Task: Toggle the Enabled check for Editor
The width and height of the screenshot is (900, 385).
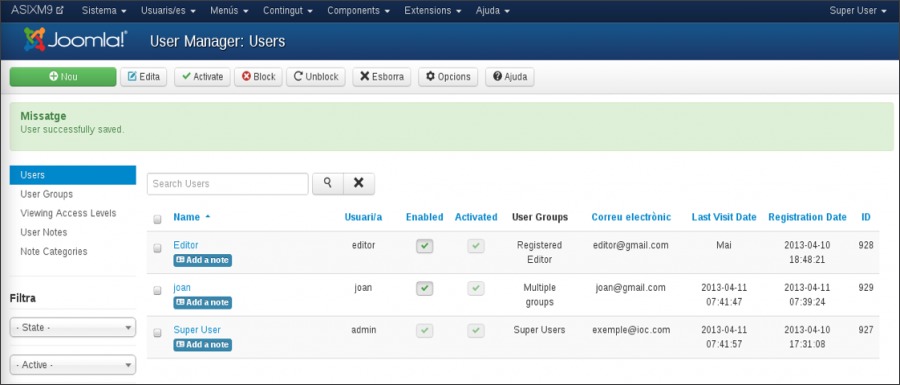Action: point(424,246)
